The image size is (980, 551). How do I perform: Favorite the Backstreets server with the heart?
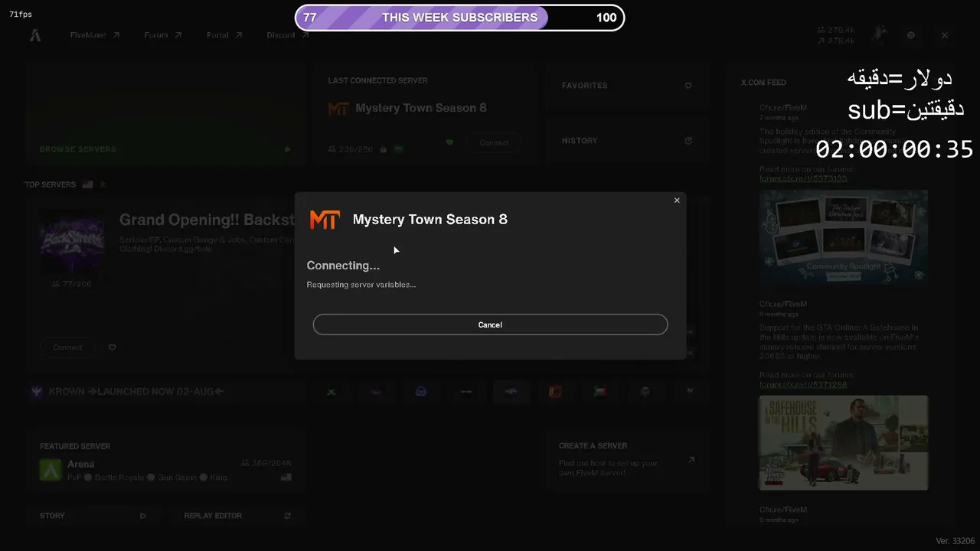(112, 347)
